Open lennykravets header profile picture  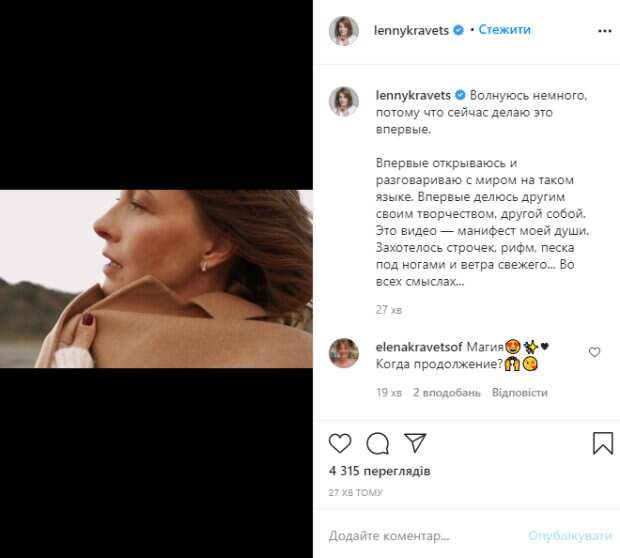tap(344, 31)
